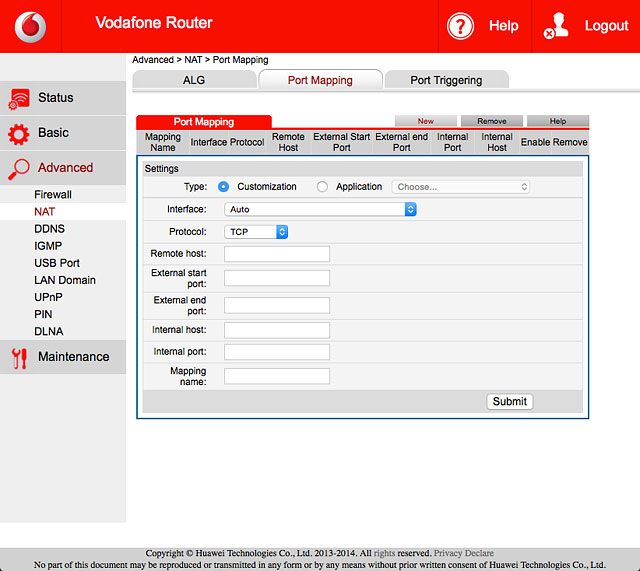640x571 pixels.
Task: Focus the External start port field
Action: coord(277,278)
